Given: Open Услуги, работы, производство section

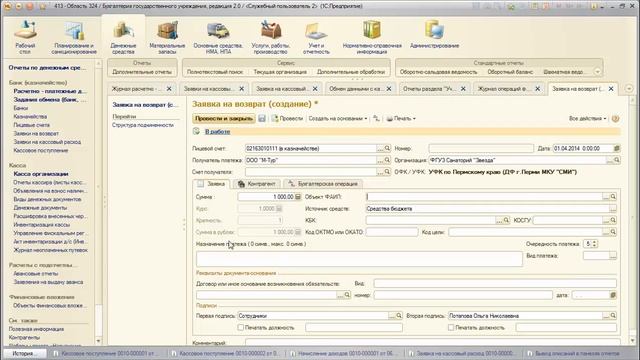Looking at the screenshot, I should pos(270,37).
